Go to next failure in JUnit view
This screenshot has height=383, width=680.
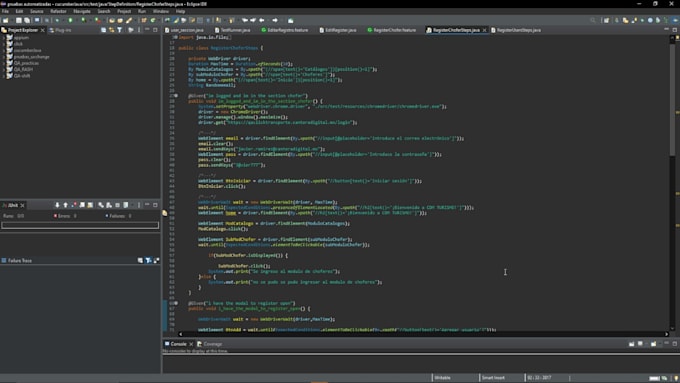click(57, 205)
